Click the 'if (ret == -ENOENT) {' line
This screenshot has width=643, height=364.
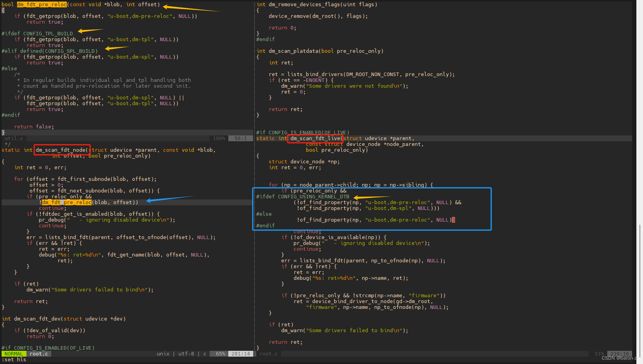(301, 80)
